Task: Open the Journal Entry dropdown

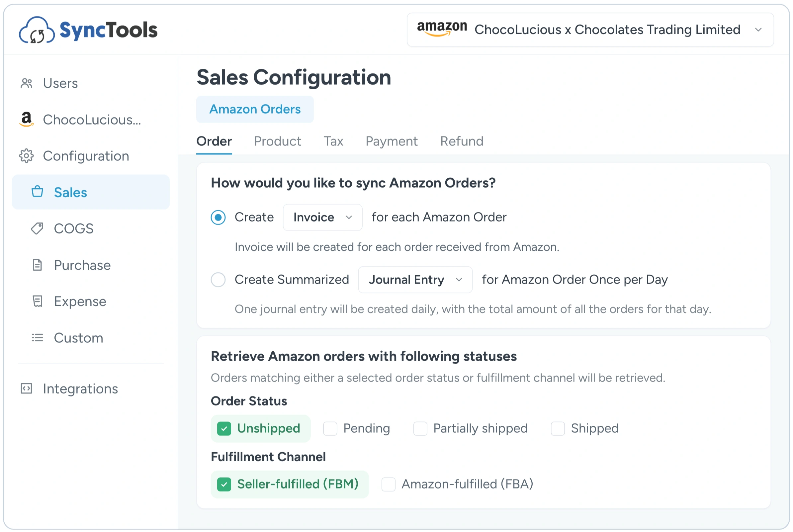Action: click(x=415, y=280)
